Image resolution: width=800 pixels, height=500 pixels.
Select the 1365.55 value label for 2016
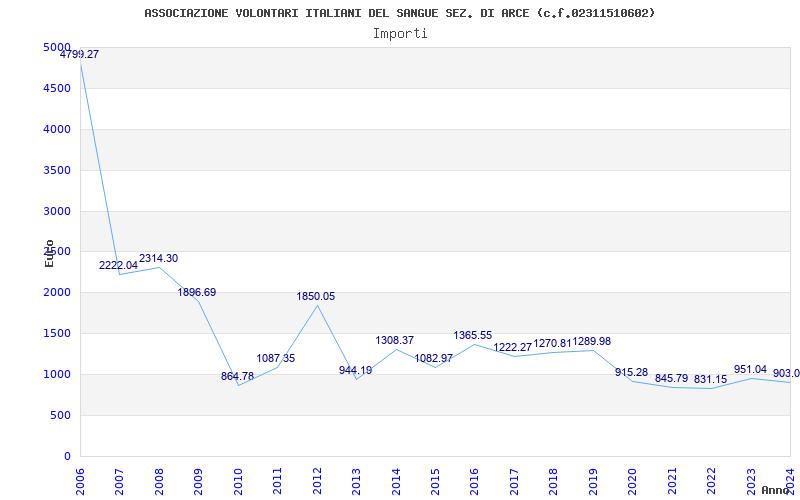tap(473, 336)
